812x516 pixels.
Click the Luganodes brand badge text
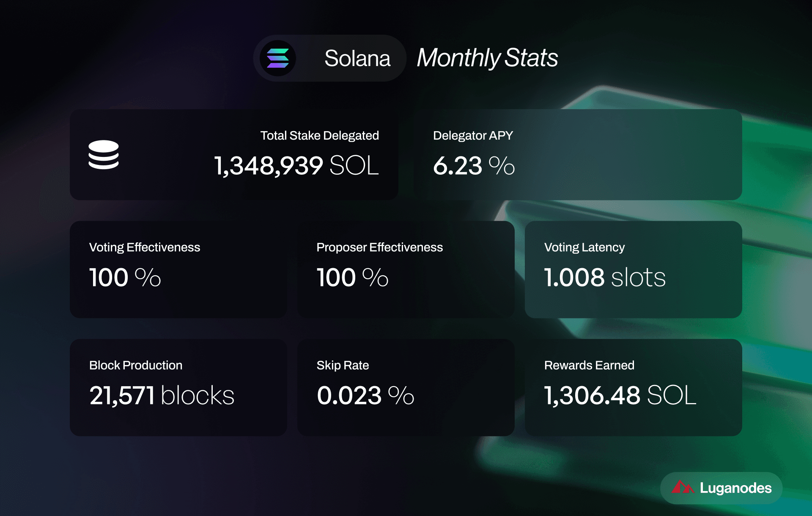[735, 488]
